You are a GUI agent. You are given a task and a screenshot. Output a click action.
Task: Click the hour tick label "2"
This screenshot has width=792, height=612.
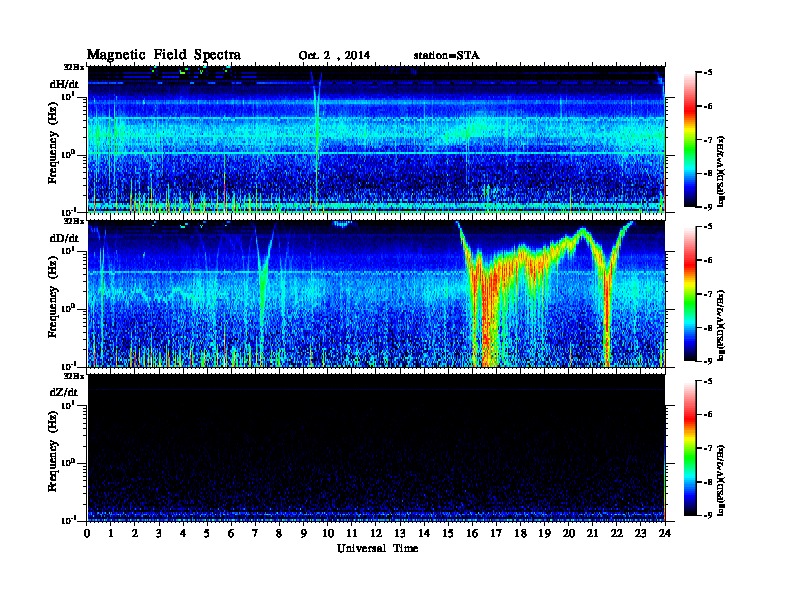click(x=135, y=534)
